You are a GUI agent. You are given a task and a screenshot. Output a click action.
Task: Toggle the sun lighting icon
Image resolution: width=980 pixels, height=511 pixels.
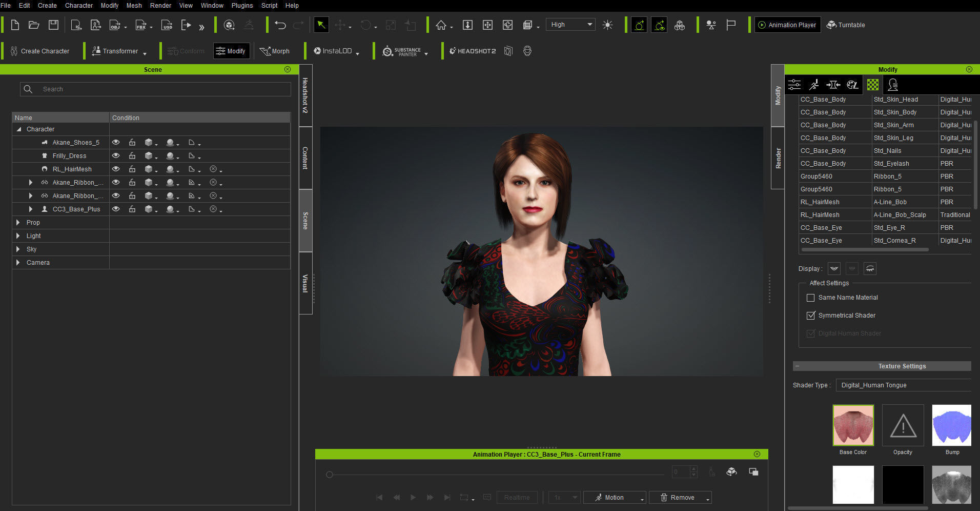point(607,25)
